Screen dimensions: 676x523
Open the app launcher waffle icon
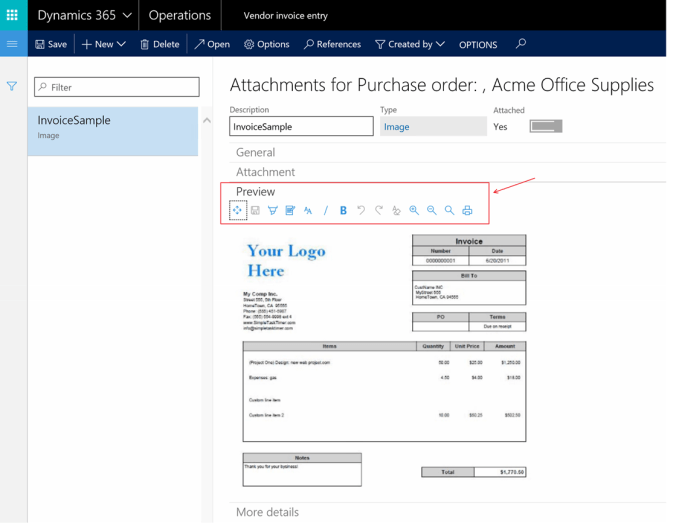(13, 15)
